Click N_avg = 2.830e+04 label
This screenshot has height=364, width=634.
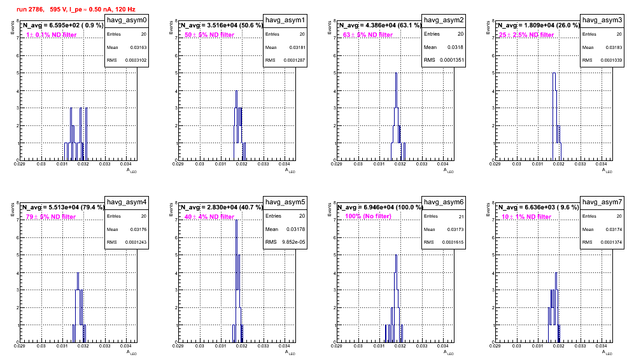tap(222, 207)
